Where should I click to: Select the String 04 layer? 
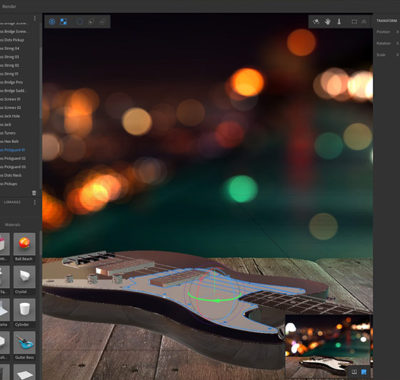pyautogui.click(x=10, y=49)
